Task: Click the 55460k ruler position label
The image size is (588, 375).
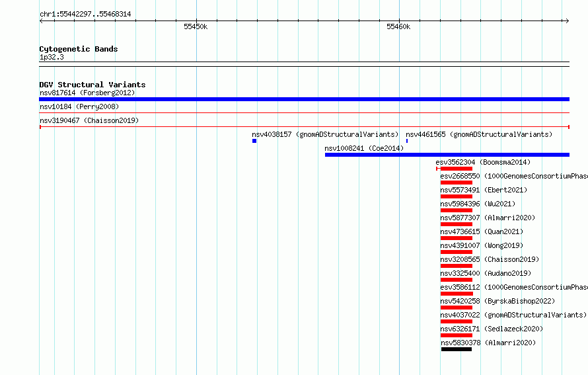Action: tap(398, 26)
